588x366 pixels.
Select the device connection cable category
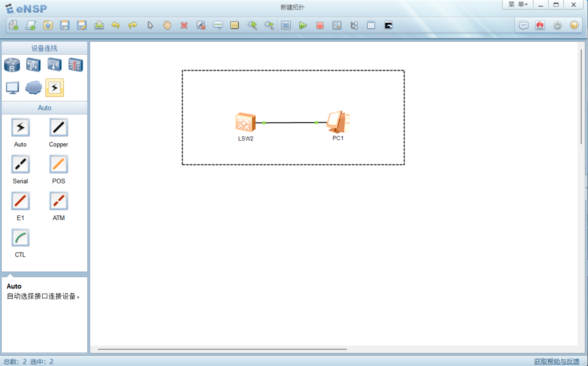pos(55,88)
